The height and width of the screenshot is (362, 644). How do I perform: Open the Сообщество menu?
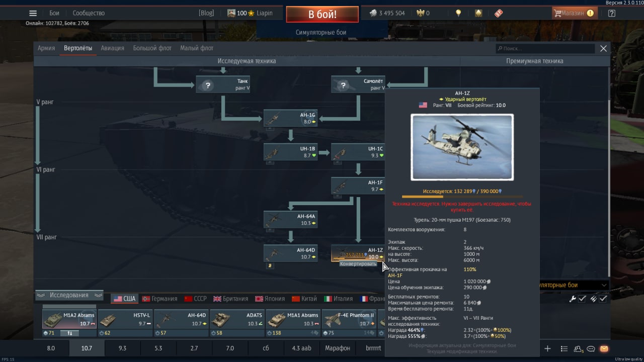tap(89, 13)
